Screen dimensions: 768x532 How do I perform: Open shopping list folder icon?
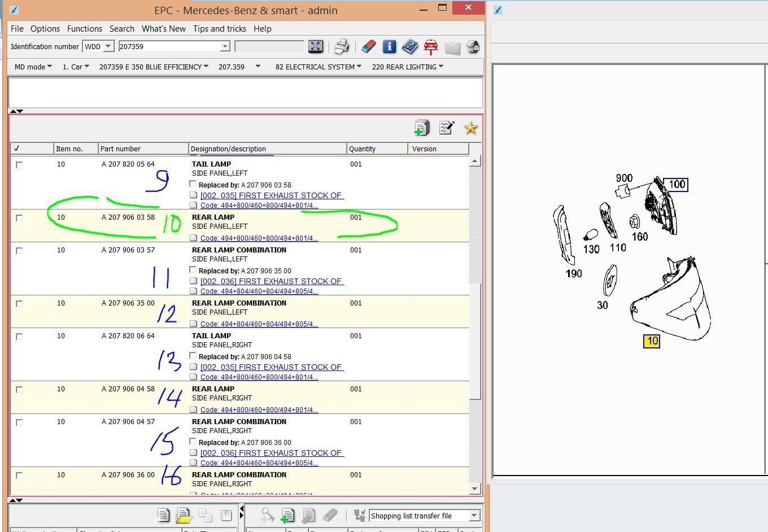click(x=184, y=515)
